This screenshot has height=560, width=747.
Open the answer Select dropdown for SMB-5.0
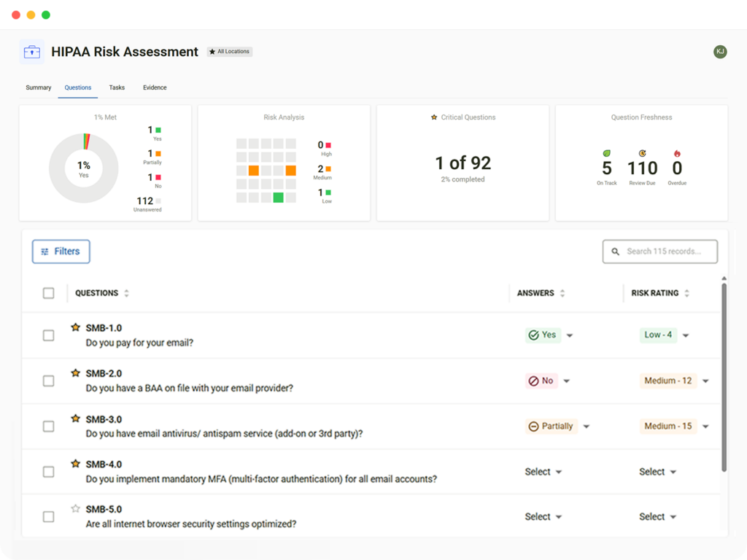point(543,517)
